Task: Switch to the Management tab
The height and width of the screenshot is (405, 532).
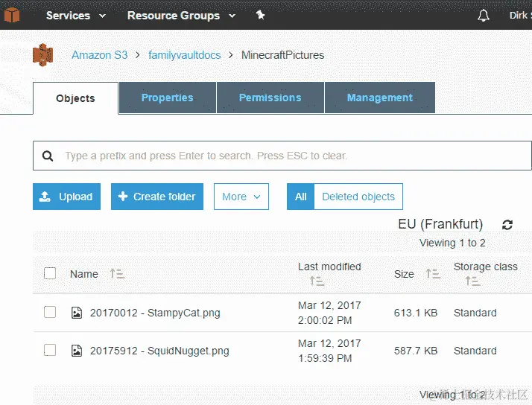Action: (x=380, y=98)
